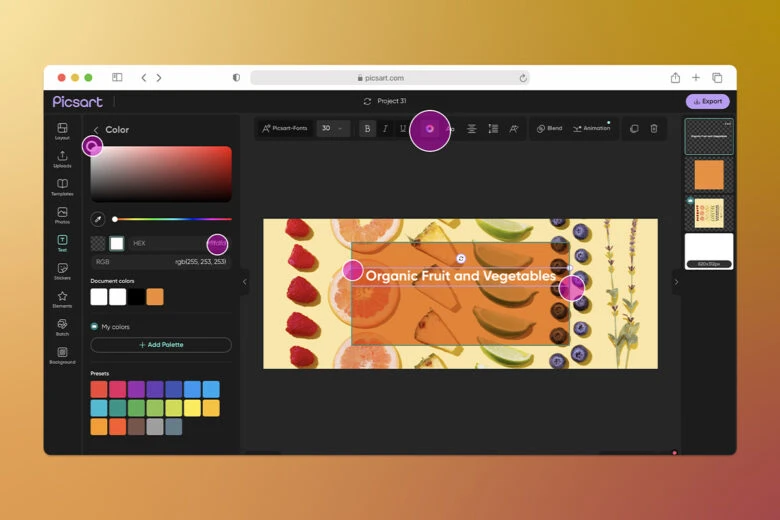Screen dimensions: 780x520
Task: Open the Uploads panel
Action: 62,159
